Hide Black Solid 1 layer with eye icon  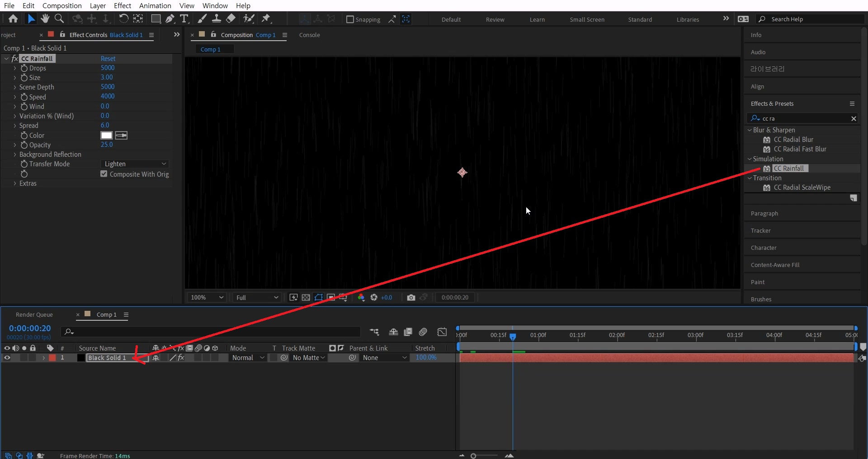[x=7, y=357]
